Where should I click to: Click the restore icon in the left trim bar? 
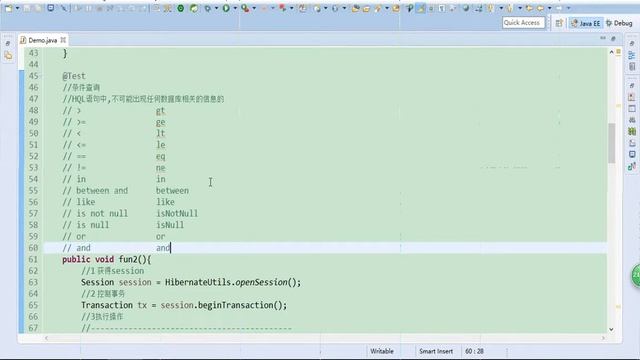pos(8,43)
